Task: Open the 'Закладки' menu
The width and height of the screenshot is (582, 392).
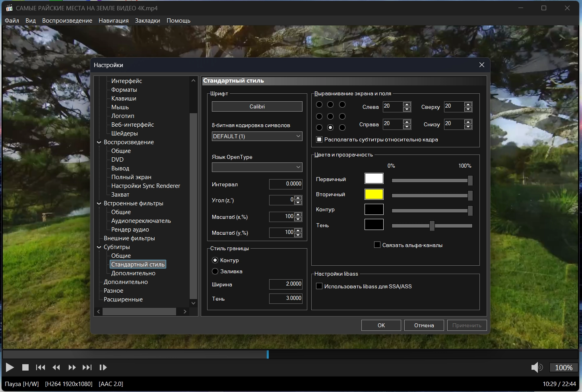Action: pos(147,21)
